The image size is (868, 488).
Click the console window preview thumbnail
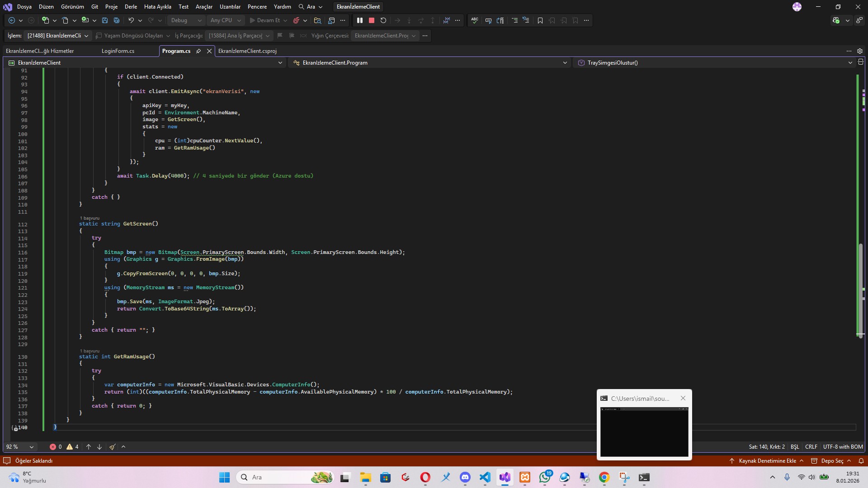pos(644,432)
